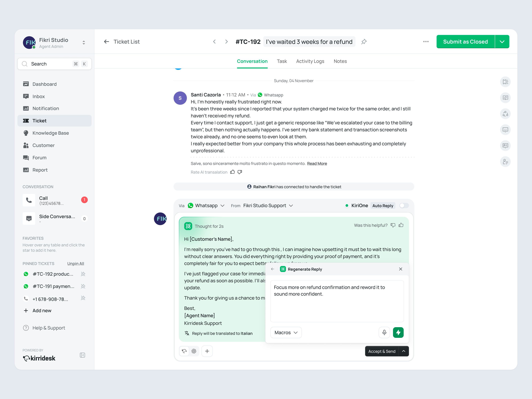Open the three-dots more options menu
Viewport: 532px width, 399px height.
pos(426,42)
